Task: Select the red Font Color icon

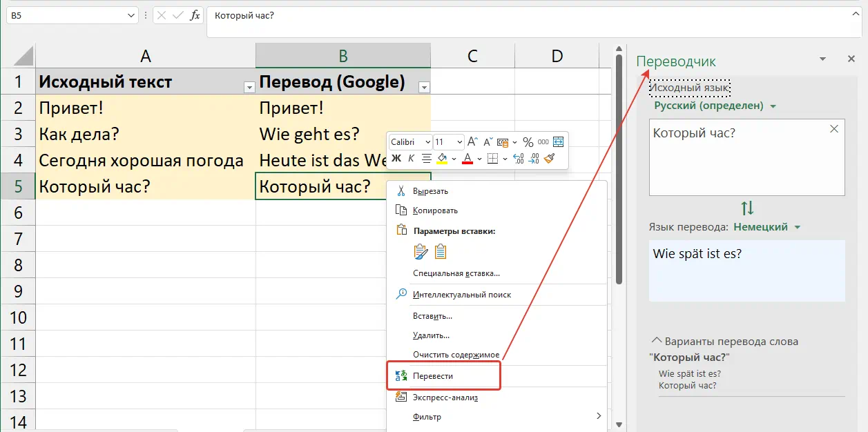Action: coord(467,158)
